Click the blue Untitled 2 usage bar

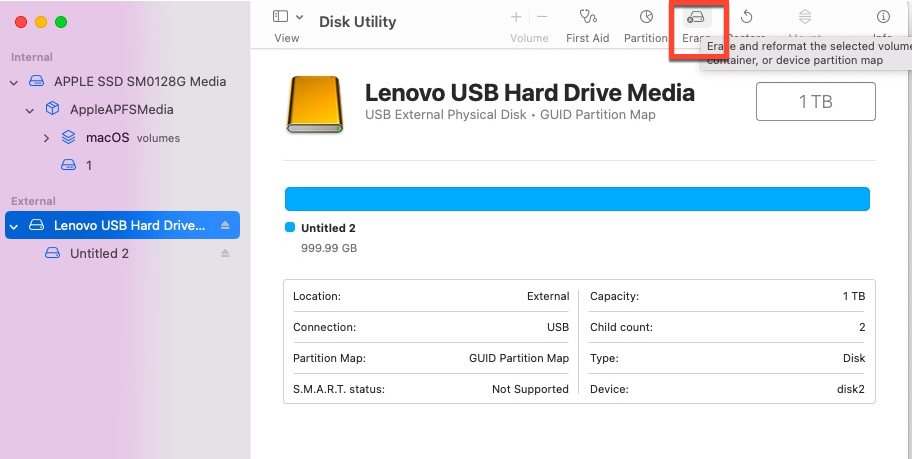[x=577, y=199]
